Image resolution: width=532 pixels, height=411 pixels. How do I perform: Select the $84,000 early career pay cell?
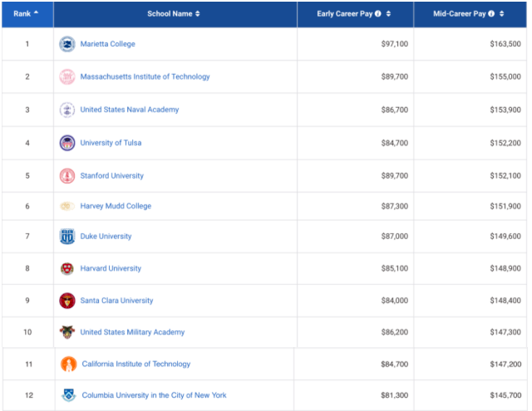(356, 301)
